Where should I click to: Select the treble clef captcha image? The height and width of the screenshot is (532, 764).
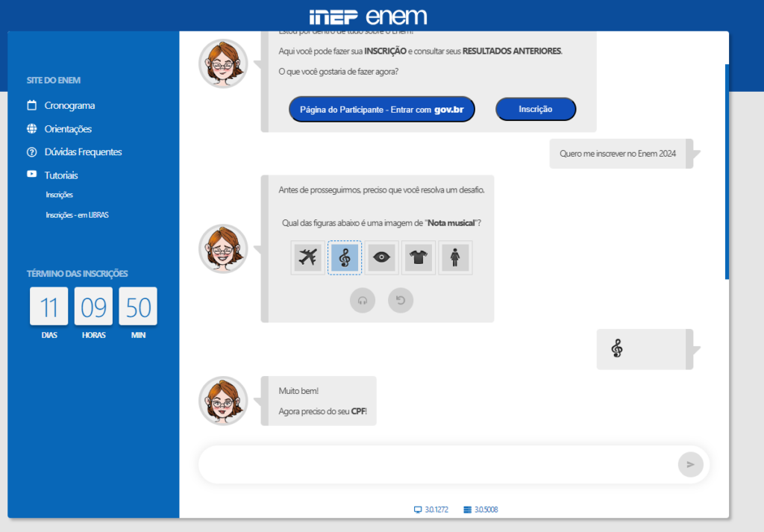[x=345, y=257]
